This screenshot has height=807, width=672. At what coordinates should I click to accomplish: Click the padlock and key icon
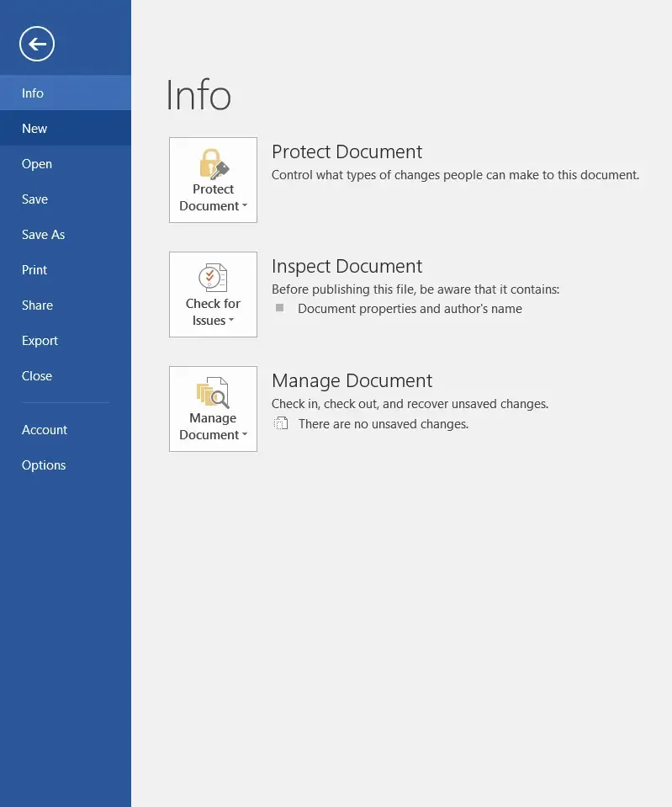[214, 163]
